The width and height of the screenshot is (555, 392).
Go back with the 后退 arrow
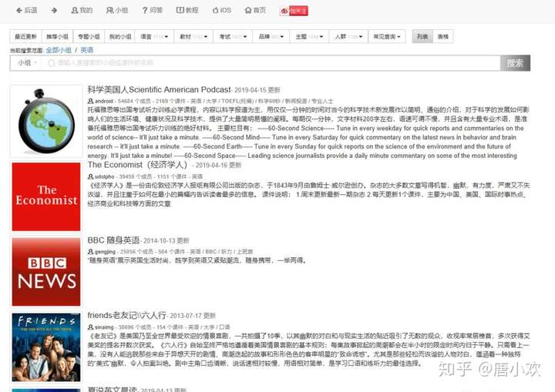[26, 10]
